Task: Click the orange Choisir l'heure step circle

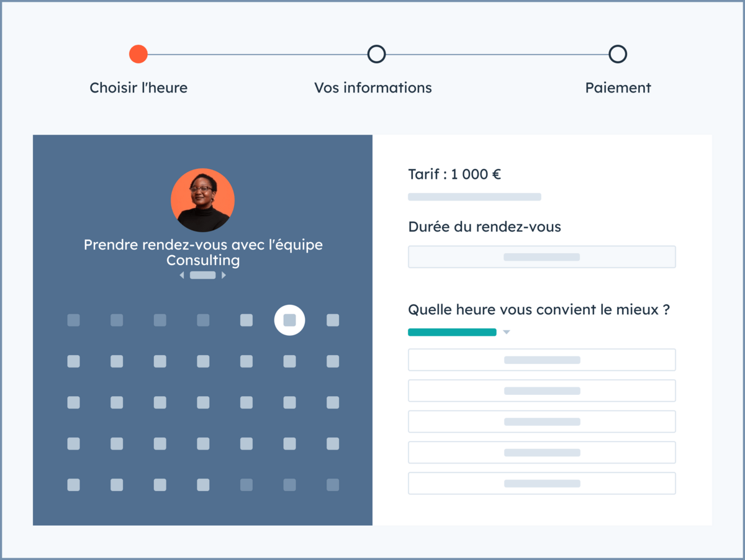Action: pos(138,54)
